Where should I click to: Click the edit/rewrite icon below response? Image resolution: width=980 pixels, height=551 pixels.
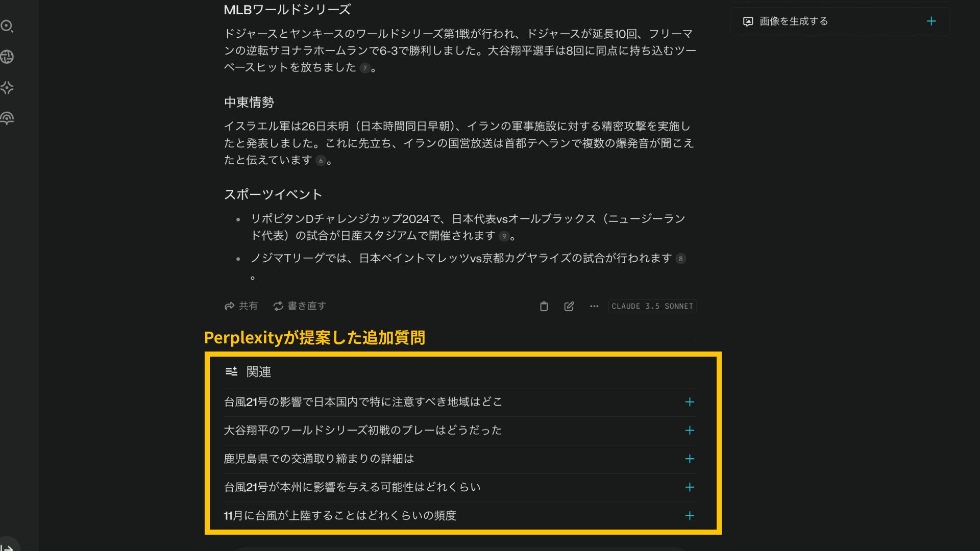(x=569, y=306)
